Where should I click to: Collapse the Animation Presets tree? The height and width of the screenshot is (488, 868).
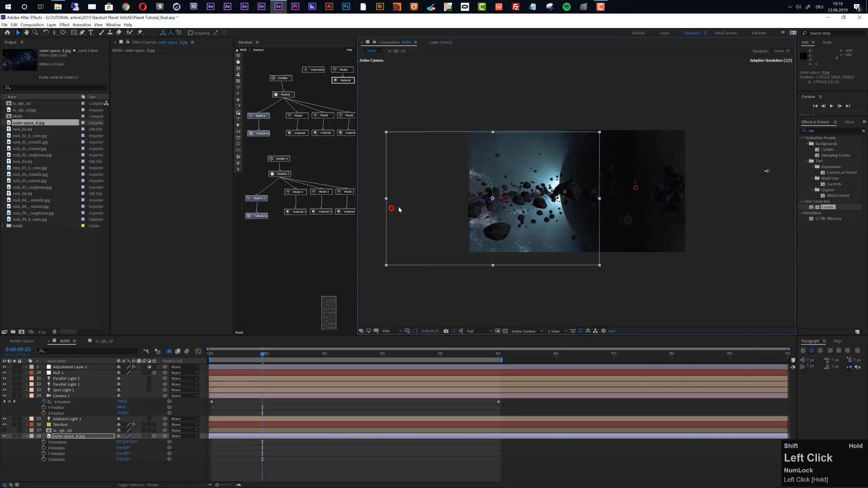click(802, 138)
